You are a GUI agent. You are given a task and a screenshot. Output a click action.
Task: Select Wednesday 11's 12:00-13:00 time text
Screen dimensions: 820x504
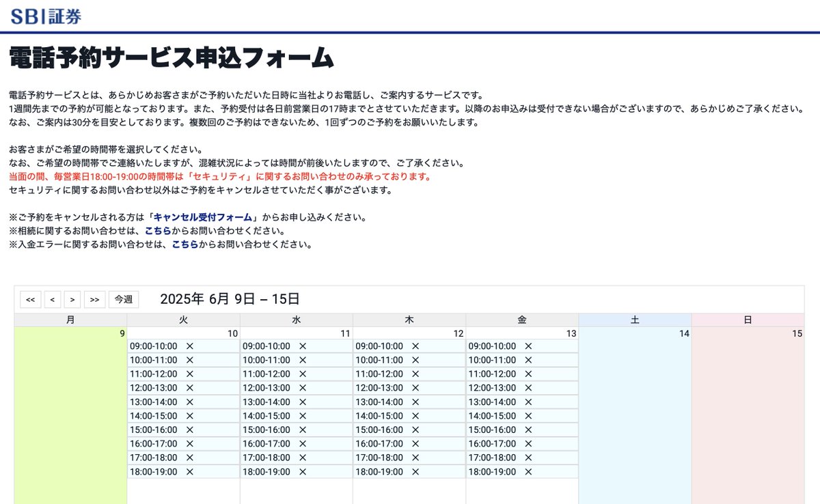[266, 388]
